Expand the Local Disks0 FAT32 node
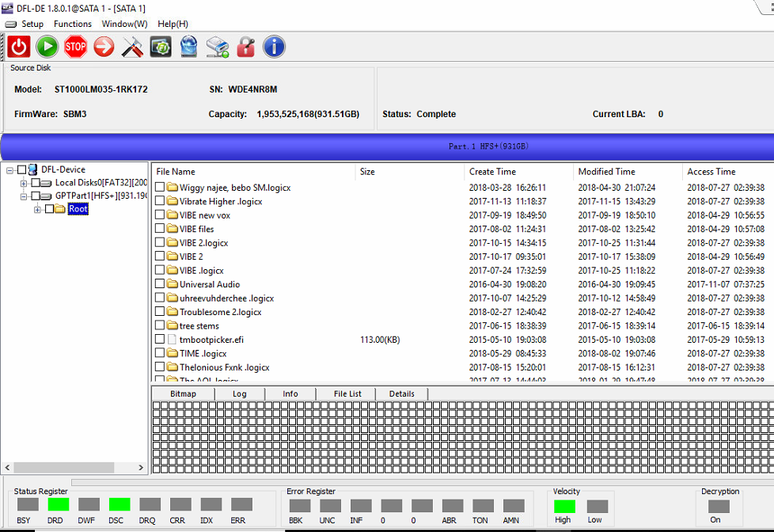 tap(23, 183)
